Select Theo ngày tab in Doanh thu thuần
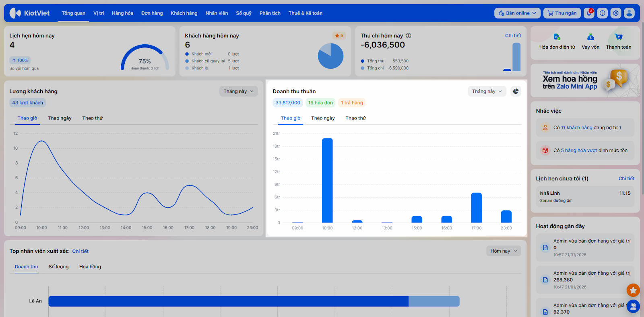Viewport: 644px width, 317px height. coord(323,118)
